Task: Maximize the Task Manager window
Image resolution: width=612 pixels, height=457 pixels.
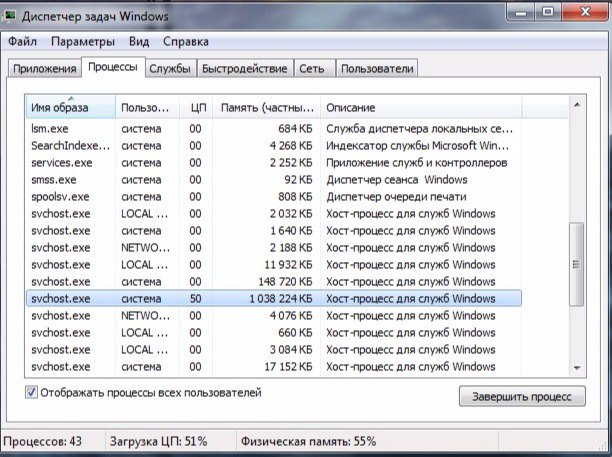Action: [x=548, y=12]
